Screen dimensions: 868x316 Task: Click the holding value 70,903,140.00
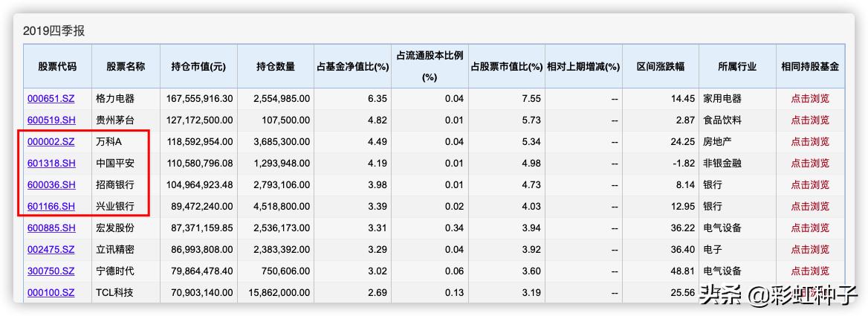pyautogui.click(x=203, y=293)
